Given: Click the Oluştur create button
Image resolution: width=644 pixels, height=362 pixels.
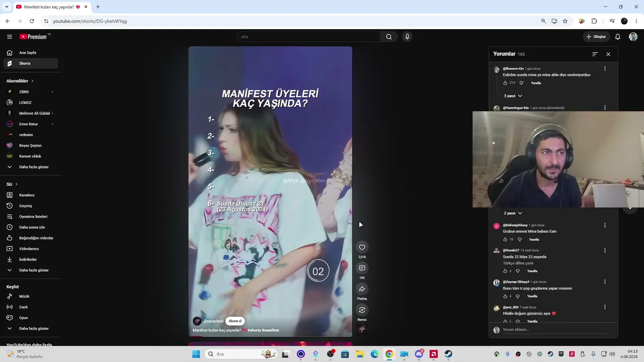Looking at the screenshot, I should click(596, 37).
